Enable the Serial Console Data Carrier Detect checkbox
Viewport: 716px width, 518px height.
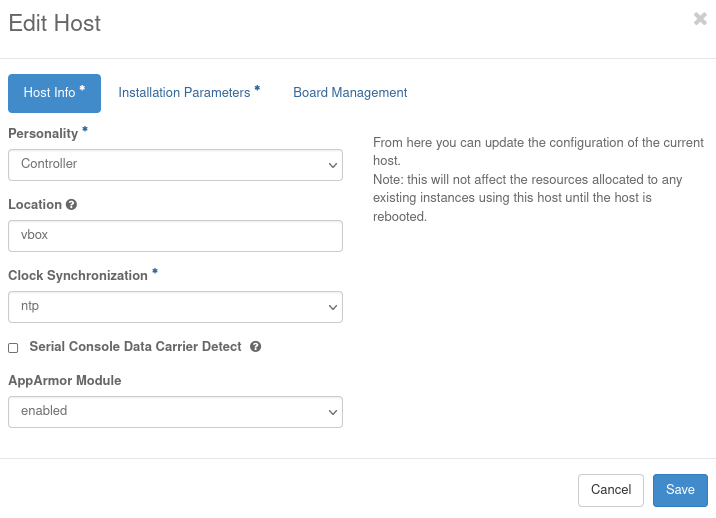click(x=13, y=348)
